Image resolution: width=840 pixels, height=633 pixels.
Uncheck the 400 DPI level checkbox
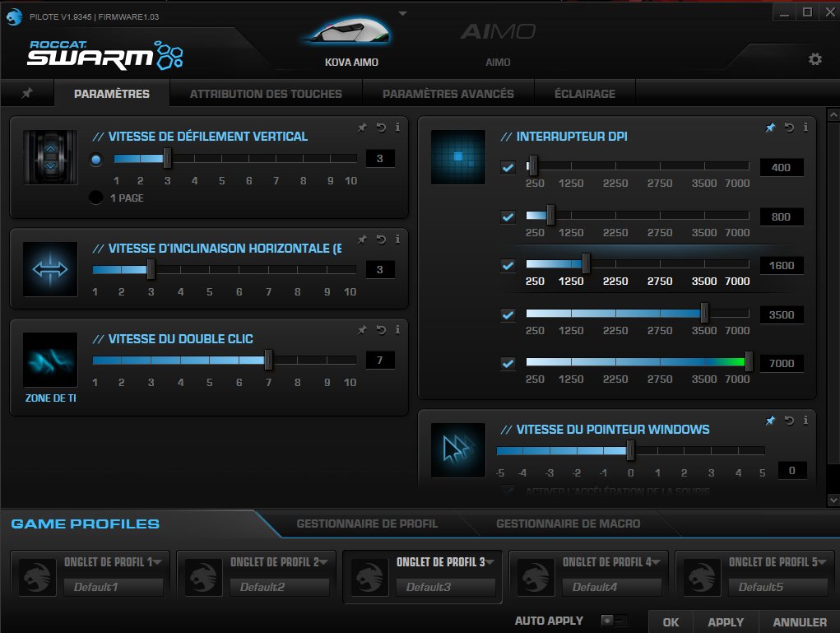point(508,168)
